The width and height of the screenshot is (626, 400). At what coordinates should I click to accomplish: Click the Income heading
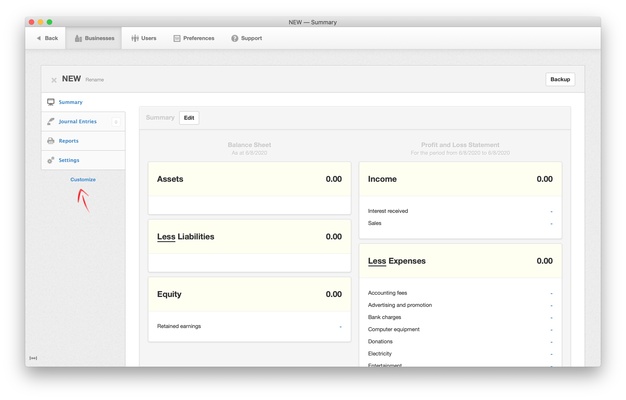tap(382, 179)
